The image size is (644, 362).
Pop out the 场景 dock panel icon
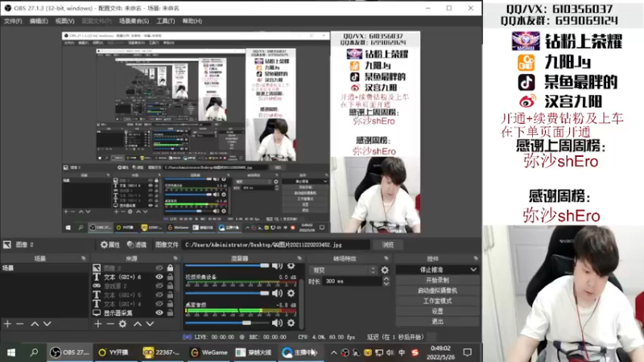pos(84,258)
